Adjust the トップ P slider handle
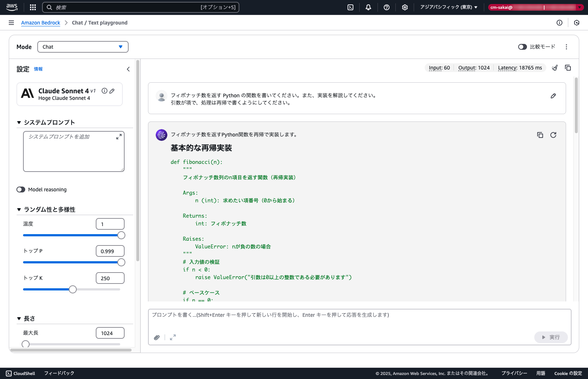Image resolution: width=588 pixels, height=379 pixels. (121, 262)
